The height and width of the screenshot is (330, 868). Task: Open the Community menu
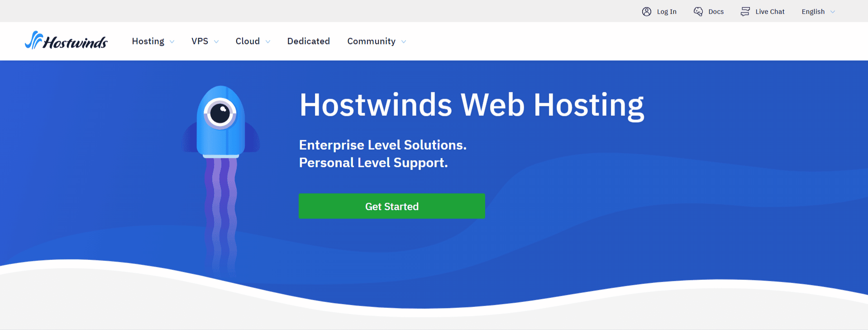pyautogui.click(x=371, y=41)
